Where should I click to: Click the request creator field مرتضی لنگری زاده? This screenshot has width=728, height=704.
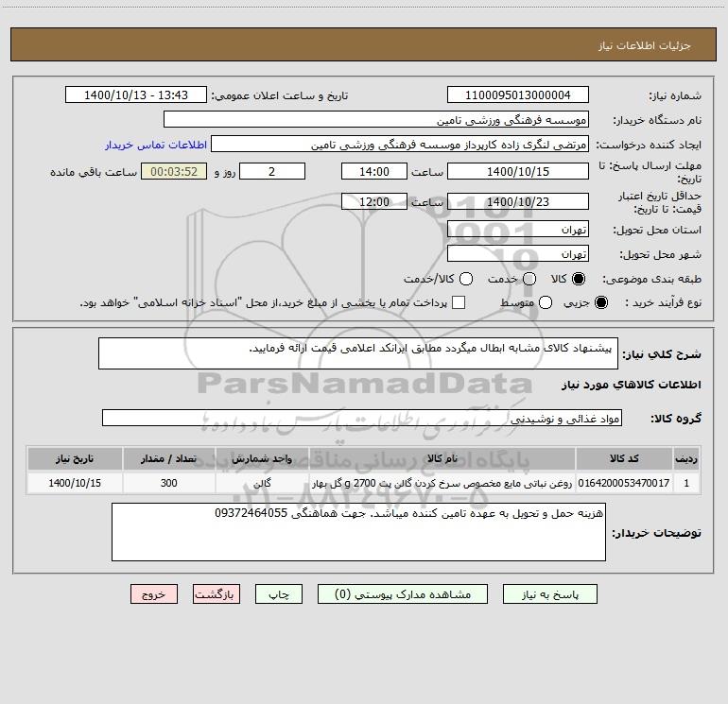[x=400, y=144]
